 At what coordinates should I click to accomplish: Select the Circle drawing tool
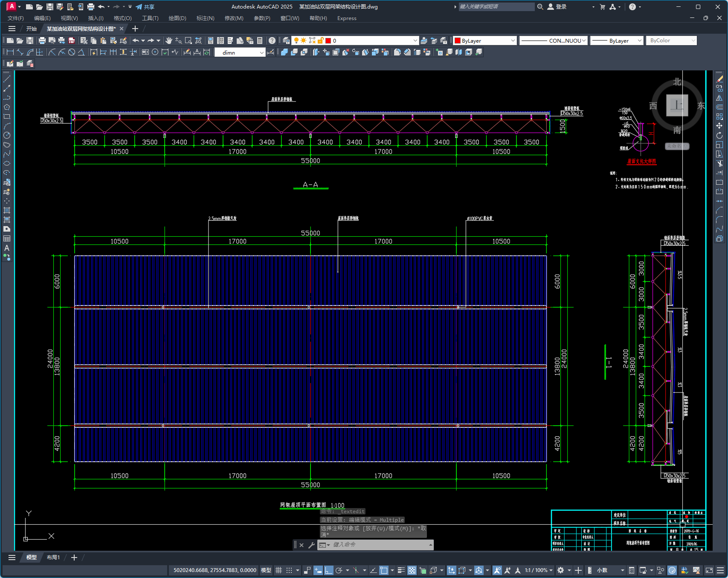pyautogui.click(x=7, y=135)
